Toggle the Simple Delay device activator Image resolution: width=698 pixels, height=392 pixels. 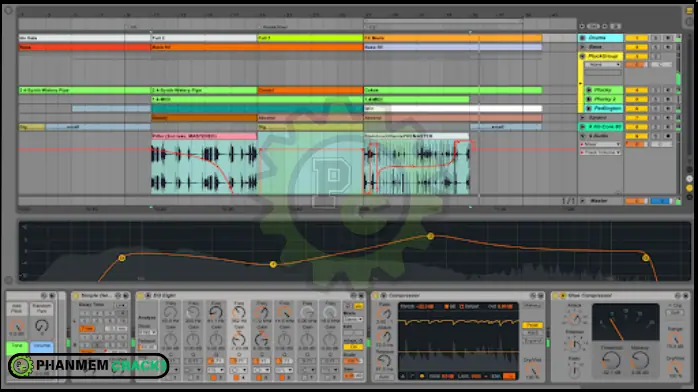tap(75, 295)
